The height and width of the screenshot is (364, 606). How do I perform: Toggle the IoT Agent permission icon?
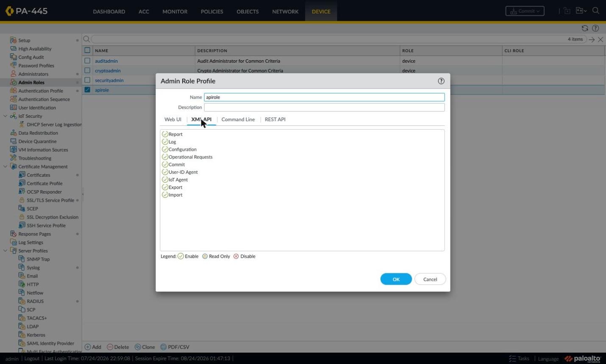point(165,180)
